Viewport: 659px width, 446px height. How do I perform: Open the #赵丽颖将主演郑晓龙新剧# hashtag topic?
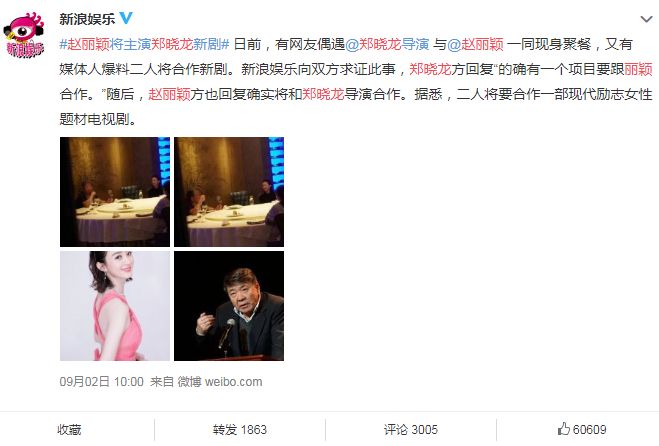pyautogui.click(x=145, y=44)
